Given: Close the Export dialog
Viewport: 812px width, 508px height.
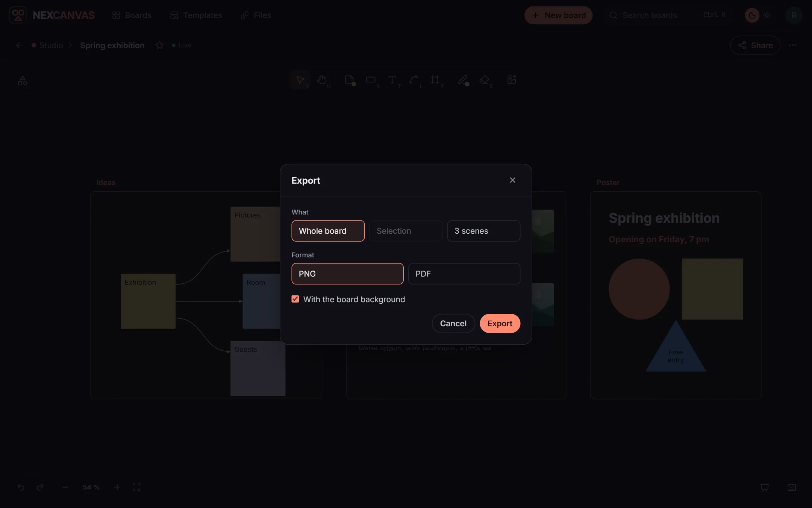Looking at the screenshot, I should pyautogui.click(x=512, y=180).
